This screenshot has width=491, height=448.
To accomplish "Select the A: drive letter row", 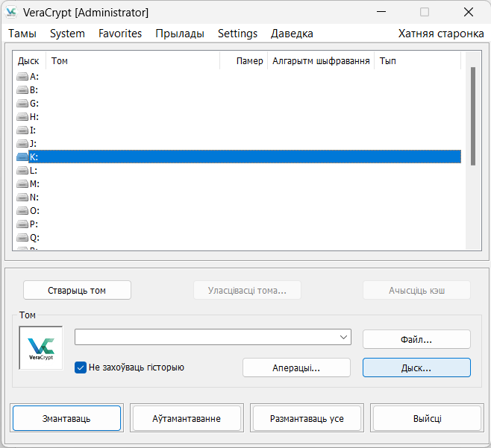I will [239, 76].
